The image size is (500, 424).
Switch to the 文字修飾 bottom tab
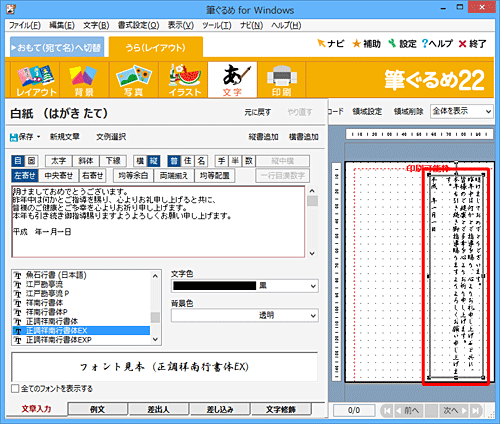(x=281, y=409)
